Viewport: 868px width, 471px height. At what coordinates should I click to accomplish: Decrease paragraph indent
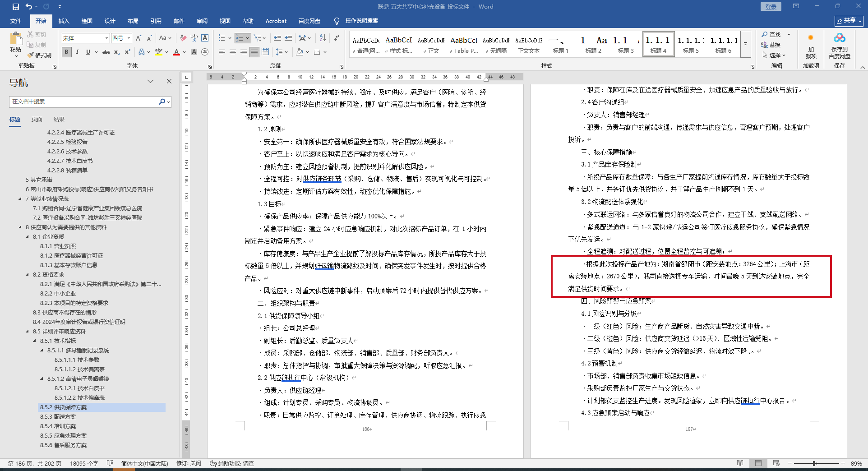[x=277, y=38]
